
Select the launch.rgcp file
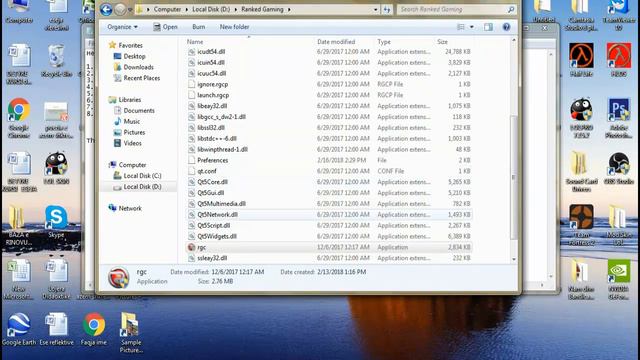tap(329, 95)
